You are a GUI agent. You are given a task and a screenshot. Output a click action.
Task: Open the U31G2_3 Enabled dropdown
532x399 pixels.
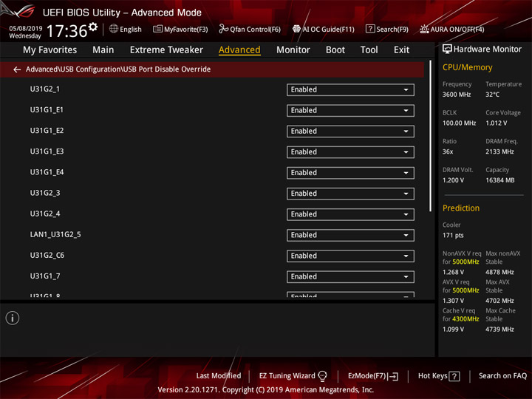[x=350, y=194]
